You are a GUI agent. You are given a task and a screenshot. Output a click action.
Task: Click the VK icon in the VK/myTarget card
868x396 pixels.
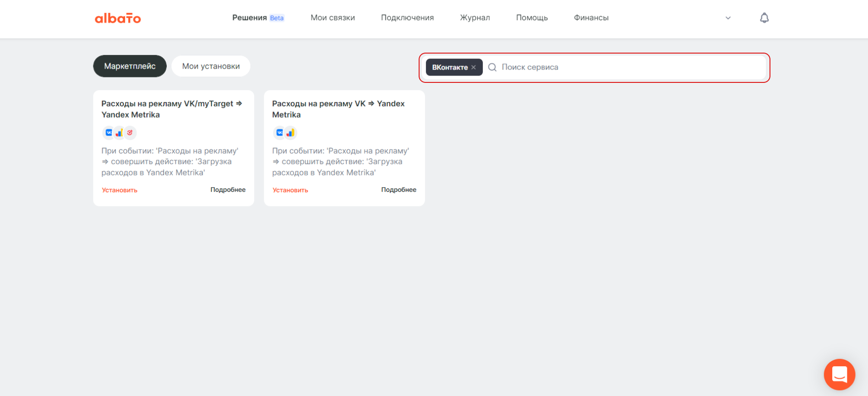109,133
